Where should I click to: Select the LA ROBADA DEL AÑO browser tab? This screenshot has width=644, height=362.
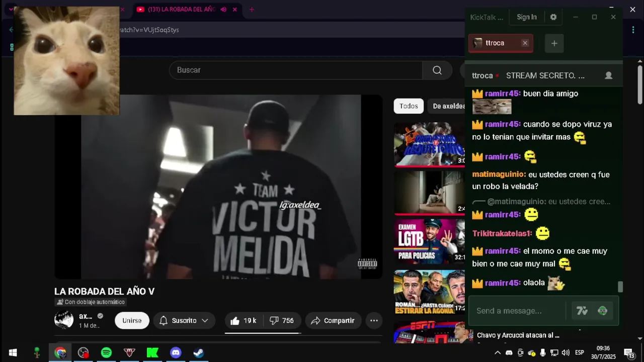[x=181, y=10]
